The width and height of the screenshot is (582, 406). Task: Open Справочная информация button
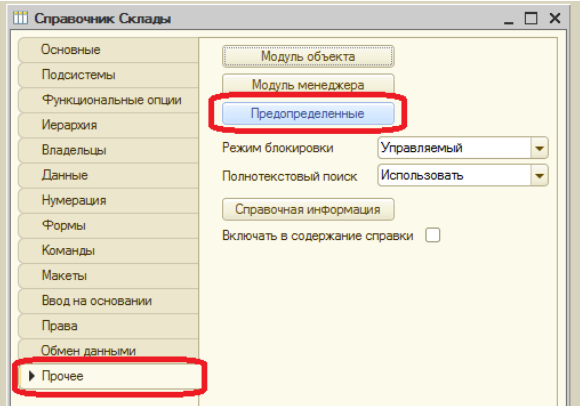[x=308, y=209]
